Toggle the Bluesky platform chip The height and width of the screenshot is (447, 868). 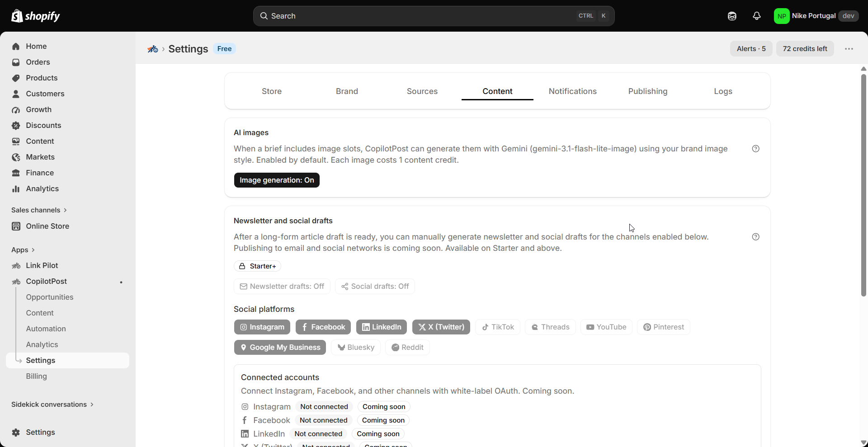click(x=356, y=347)
